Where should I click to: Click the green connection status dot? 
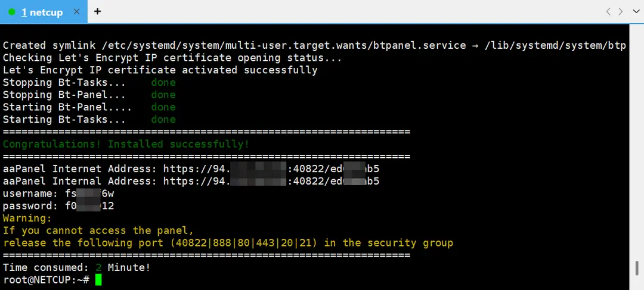click(x=12, y=12)
